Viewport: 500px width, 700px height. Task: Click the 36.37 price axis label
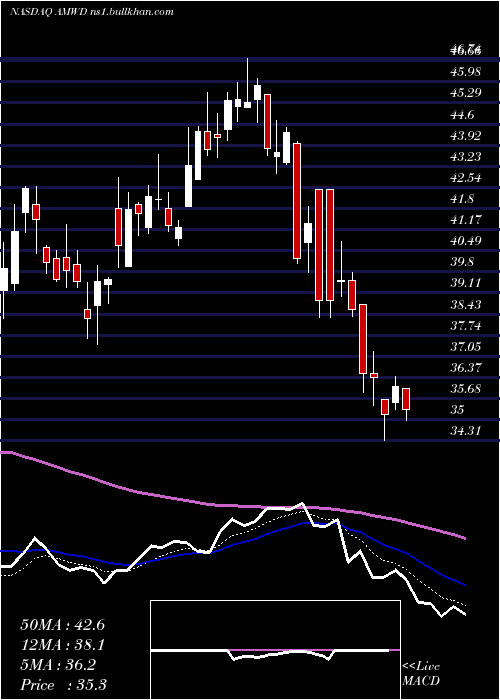466,367
